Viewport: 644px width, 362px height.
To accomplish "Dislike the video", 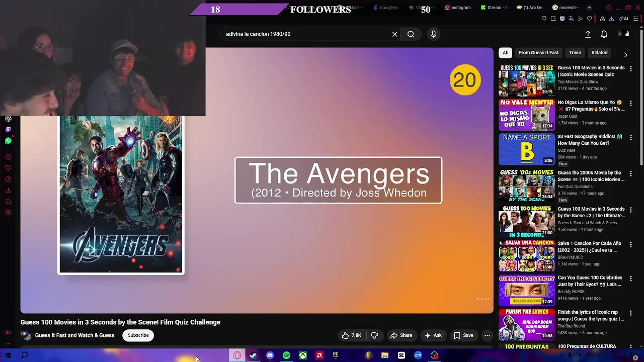I will (x=374, y=335).
